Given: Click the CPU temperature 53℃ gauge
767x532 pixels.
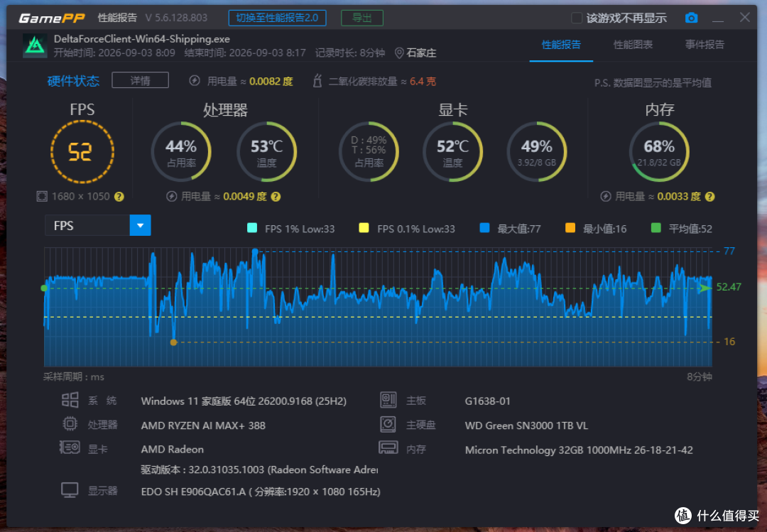Looking at the screenshot, I should (266, 152).
